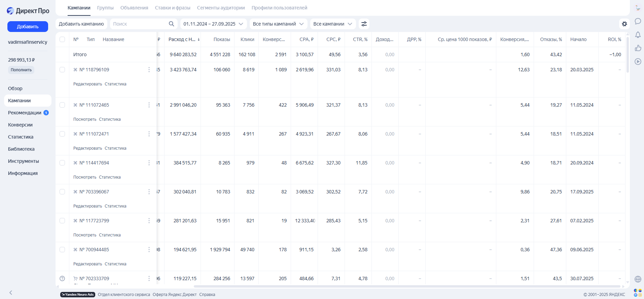Click the Справка footer link
This screenshot has height=299, width=644.
point(207,295)
